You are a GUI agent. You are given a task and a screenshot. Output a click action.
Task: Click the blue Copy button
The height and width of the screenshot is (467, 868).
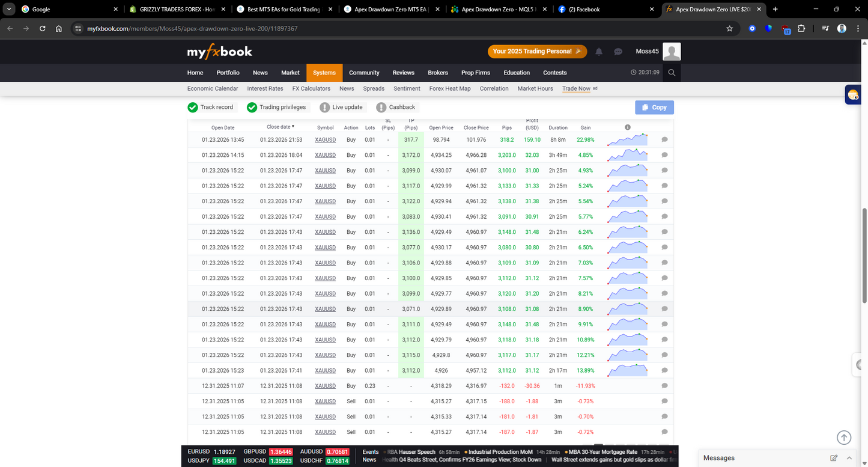click(654, 107)
